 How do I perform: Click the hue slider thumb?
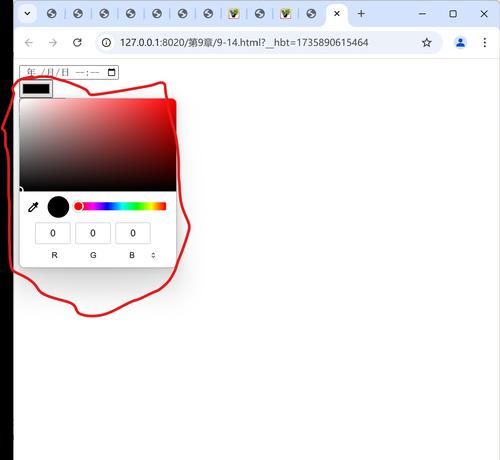click(78, 206)
